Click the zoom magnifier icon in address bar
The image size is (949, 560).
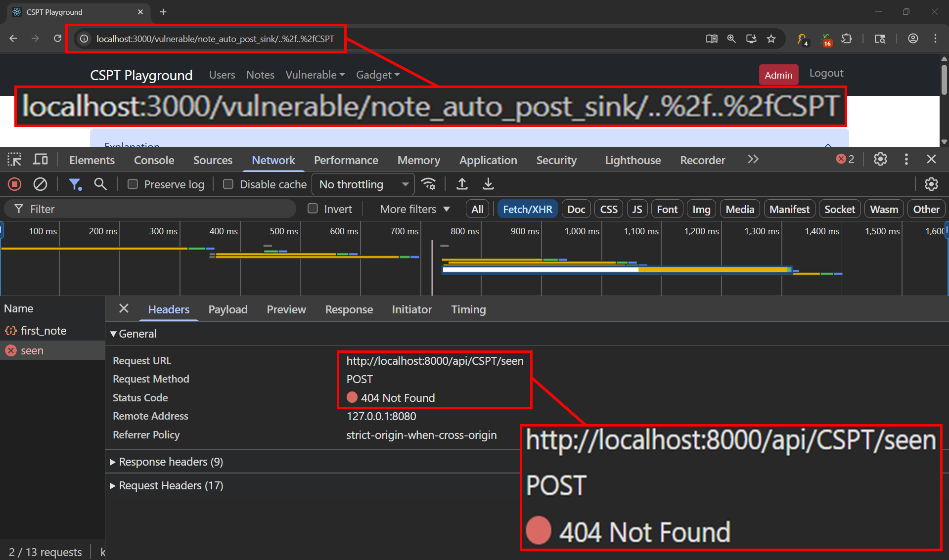click(x=731, y=39)
